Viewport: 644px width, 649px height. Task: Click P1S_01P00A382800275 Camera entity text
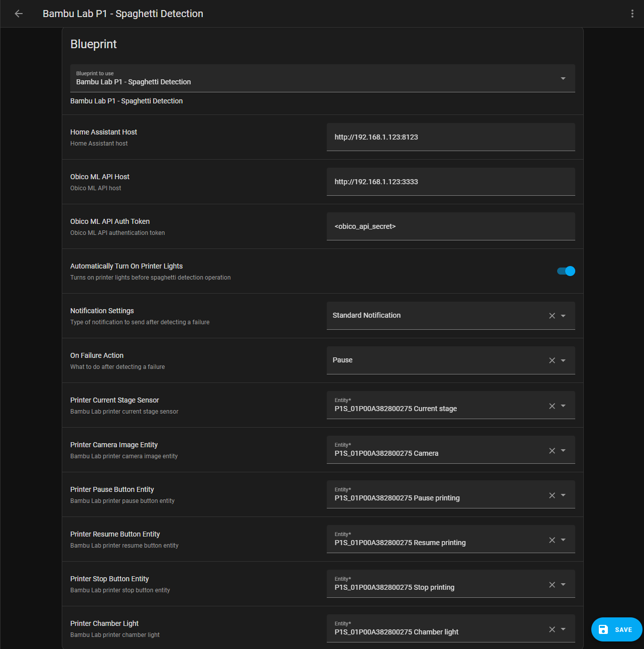click(x=387, y=453)
